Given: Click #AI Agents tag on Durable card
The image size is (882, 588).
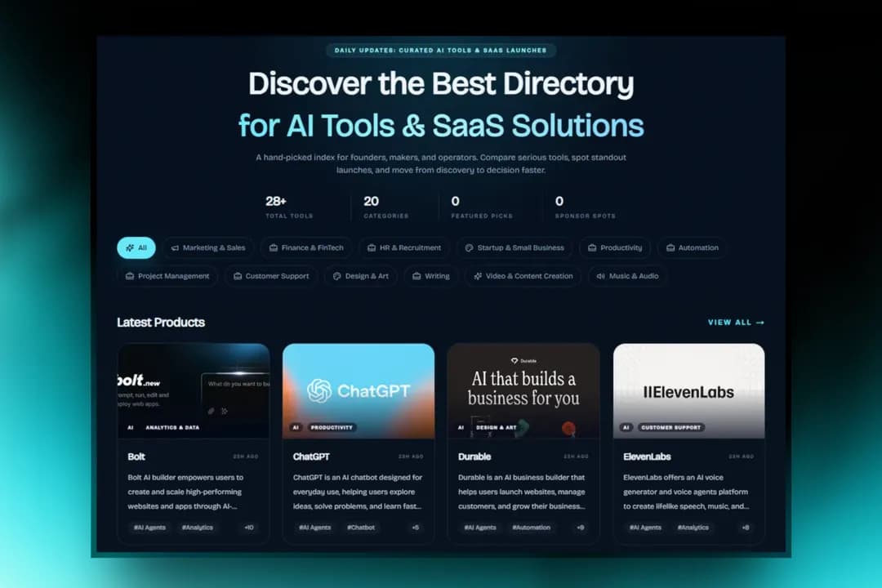Looking at the screenshot, I should coord(480,528).
